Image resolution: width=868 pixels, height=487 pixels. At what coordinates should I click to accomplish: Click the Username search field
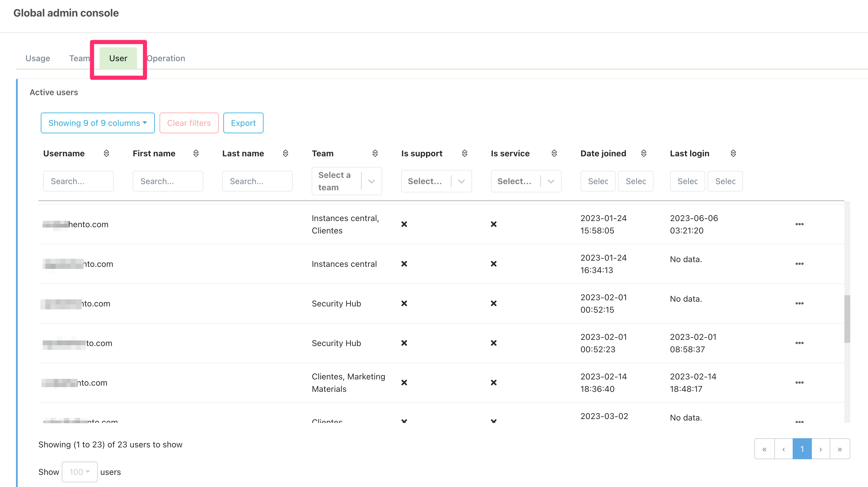78,181
